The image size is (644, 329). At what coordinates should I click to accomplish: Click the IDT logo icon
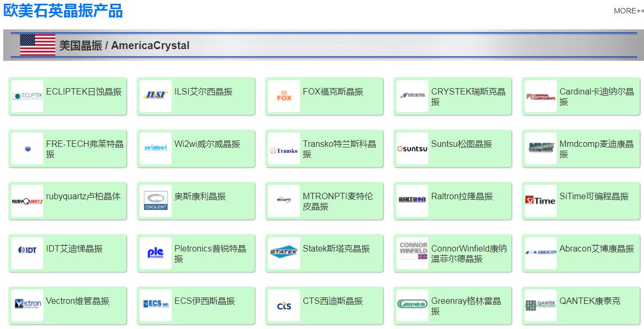pos(27,253)
